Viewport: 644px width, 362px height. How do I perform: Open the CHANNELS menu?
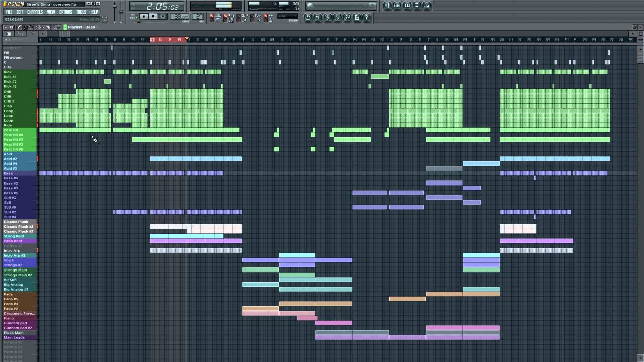coord(35,12)
